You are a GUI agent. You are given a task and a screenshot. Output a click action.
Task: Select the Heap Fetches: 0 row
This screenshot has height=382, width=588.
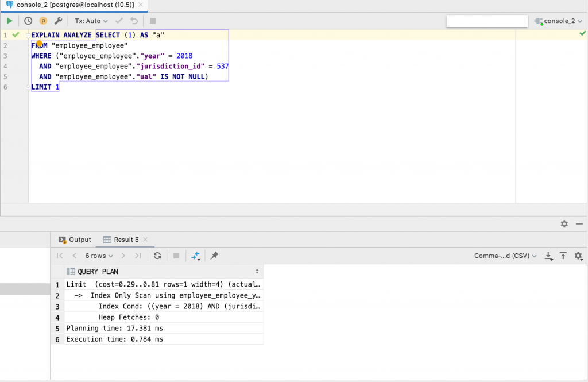click(x=164, y=318)
